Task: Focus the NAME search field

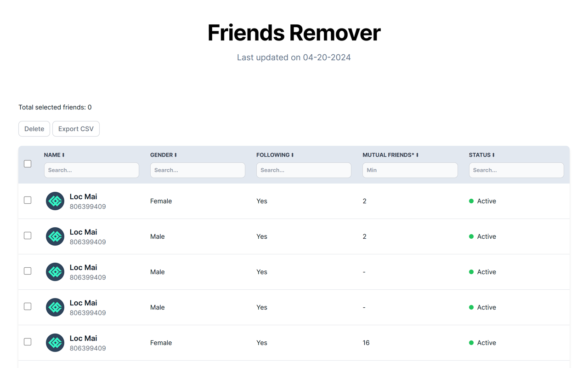Action: [x=91, y=170]
